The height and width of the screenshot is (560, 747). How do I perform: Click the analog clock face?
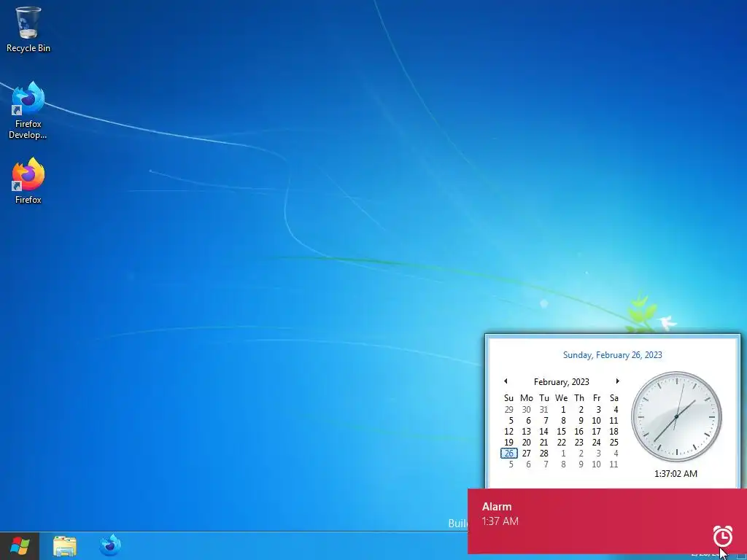(x=676, y=416)
